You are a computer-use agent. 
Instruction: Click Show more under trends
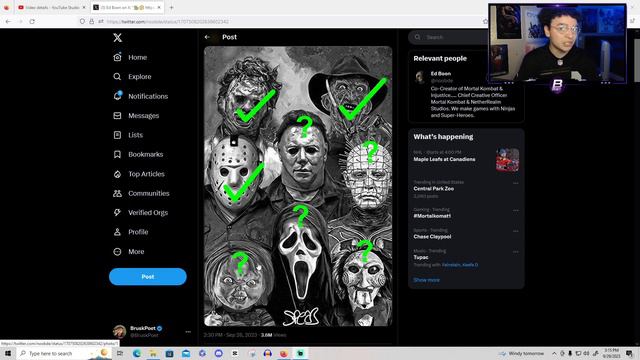click(427, 280)
